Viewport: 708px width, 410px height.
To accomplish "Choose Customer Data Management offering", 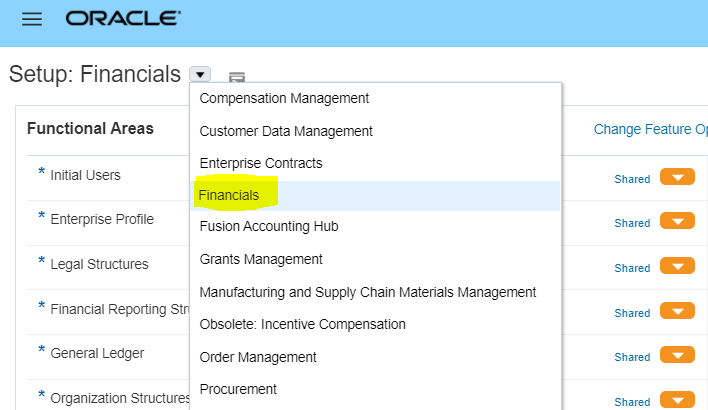I will (x=286, y=131).
